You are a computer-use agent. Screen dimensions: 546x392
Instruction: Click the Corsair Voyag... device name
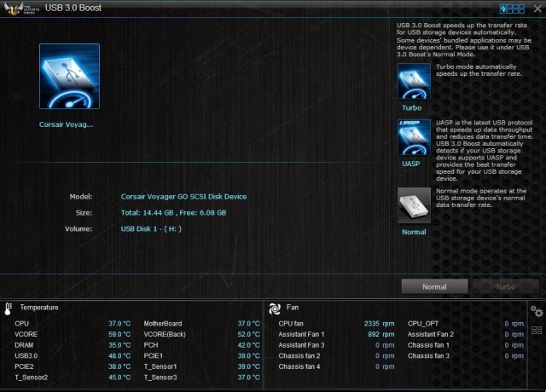[x=67, y=124]
